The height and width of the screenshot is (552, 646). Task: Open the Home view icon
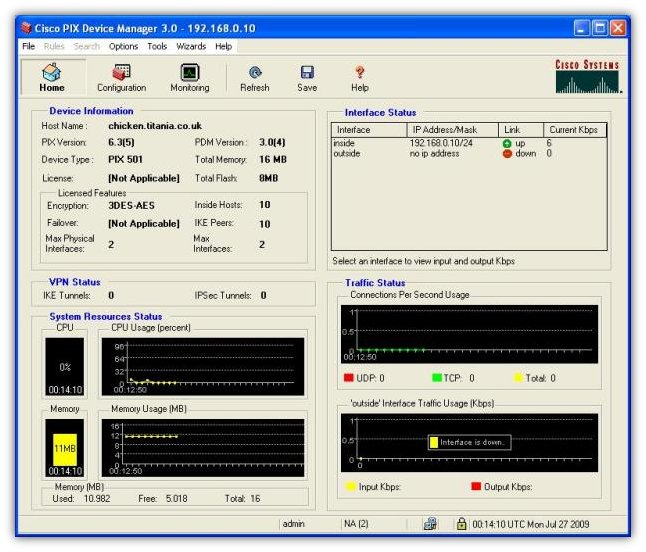(x=52, y=73)
